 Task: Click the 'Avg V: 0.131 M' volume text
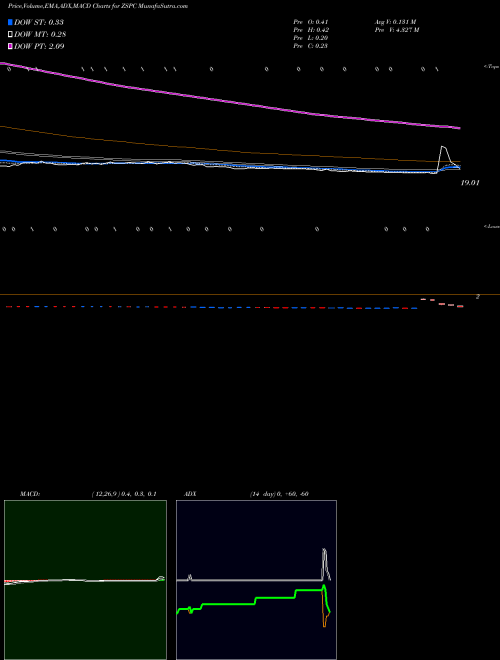(396, 22)
